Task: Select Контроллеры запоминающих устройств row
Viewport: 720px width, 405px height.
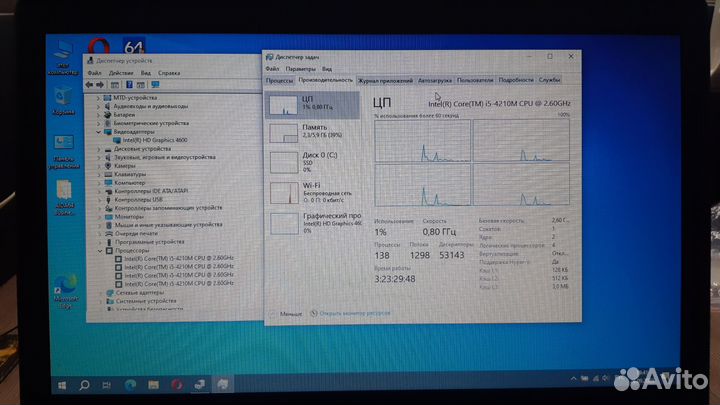Action: 168,208
